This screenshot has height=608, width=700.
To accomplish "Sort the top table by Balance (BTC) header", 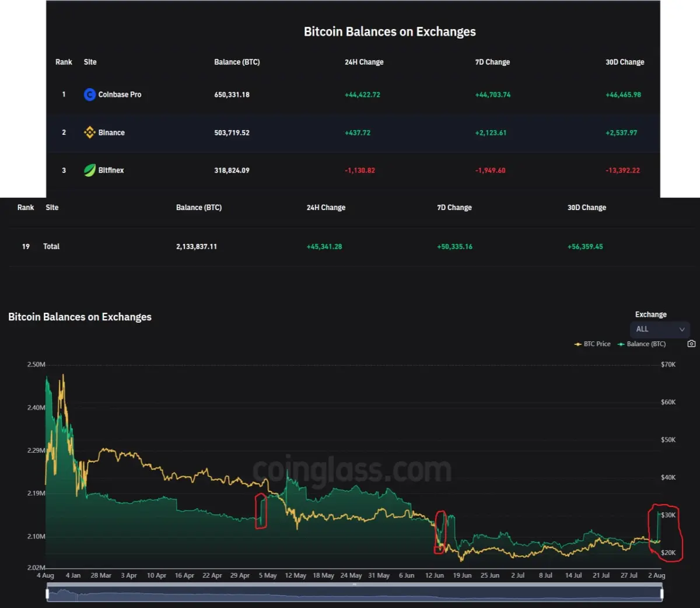I will (237, 62).
